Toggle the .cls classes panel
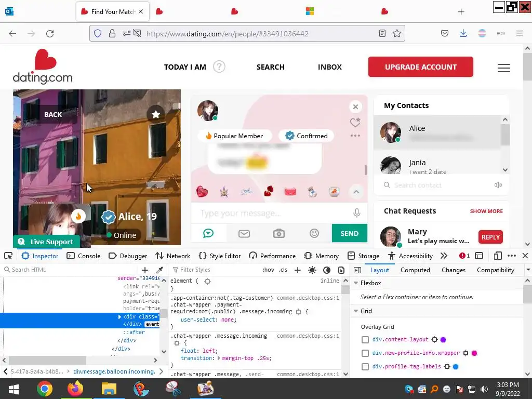Viewport: 532px width, 399px height. point(283,270)
